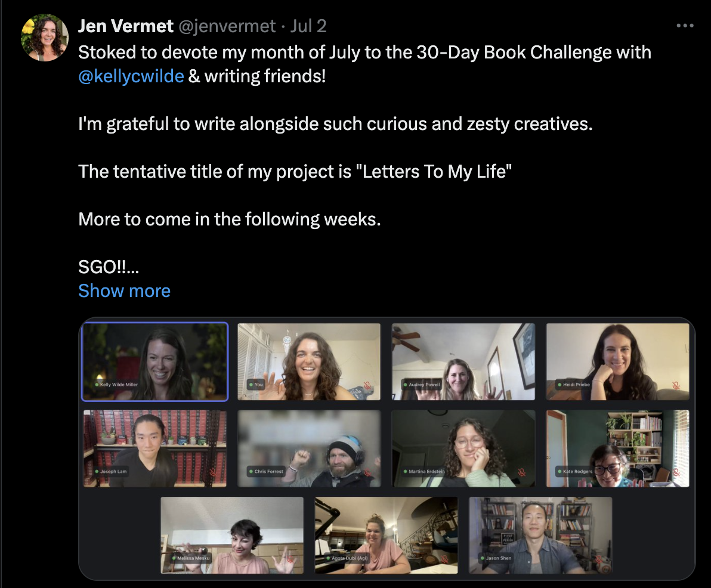711x588 pixels.
Task: Click muted mic icon on Joseph Lam's tile
Action: tap(213, 472)
